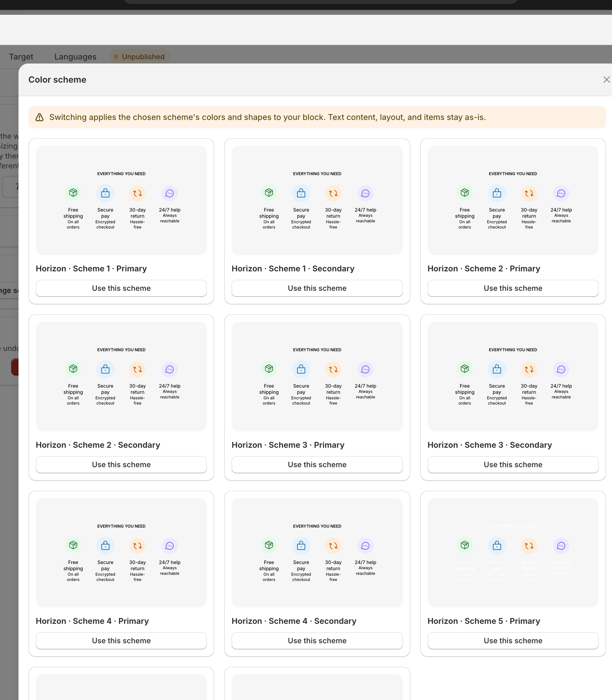Select Use this scheme for Scheme 3 Primary
Image resolution: width=612 pixels, height=700 pixels.
coord(317,464)
